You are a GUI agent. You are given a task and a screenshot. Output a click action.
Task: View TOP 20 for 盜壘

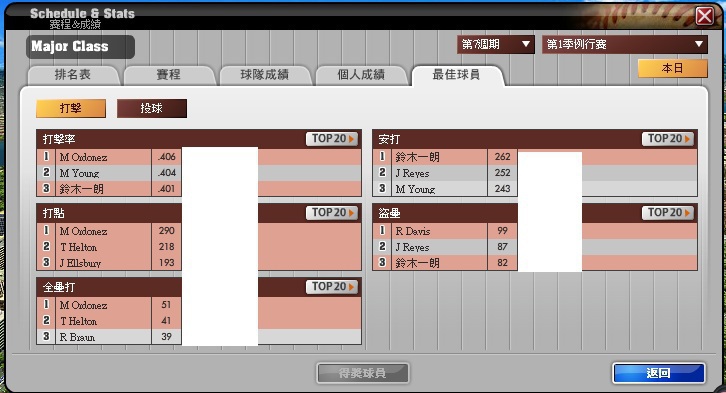pos(668,213)
